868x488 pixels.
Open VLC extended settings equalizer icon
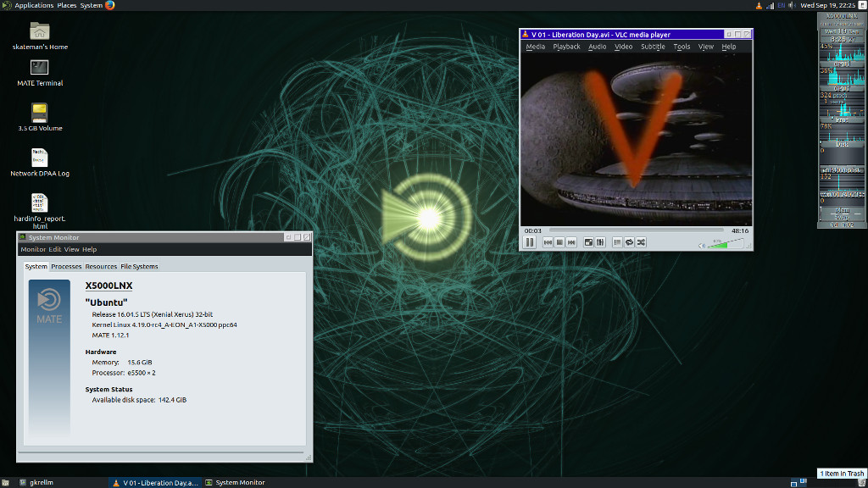coord(601,242)
